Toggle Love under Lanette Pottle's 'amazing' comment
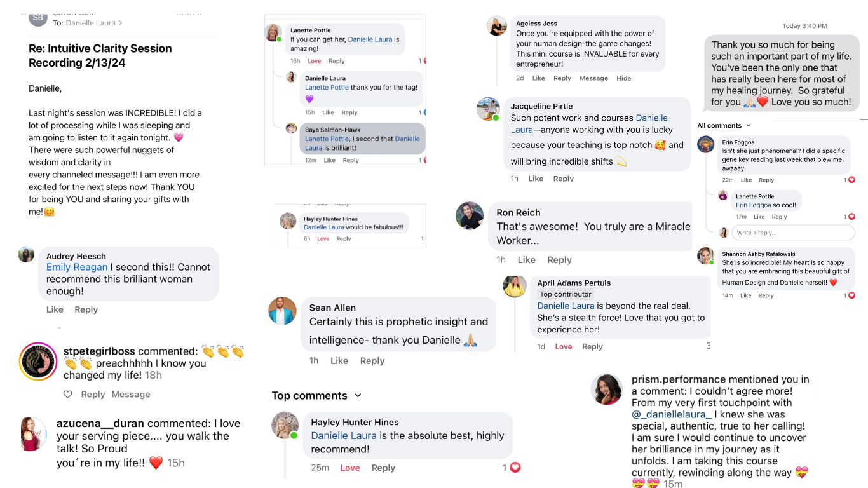This screenshot has width=868, height=488. [x=315, y=61]
